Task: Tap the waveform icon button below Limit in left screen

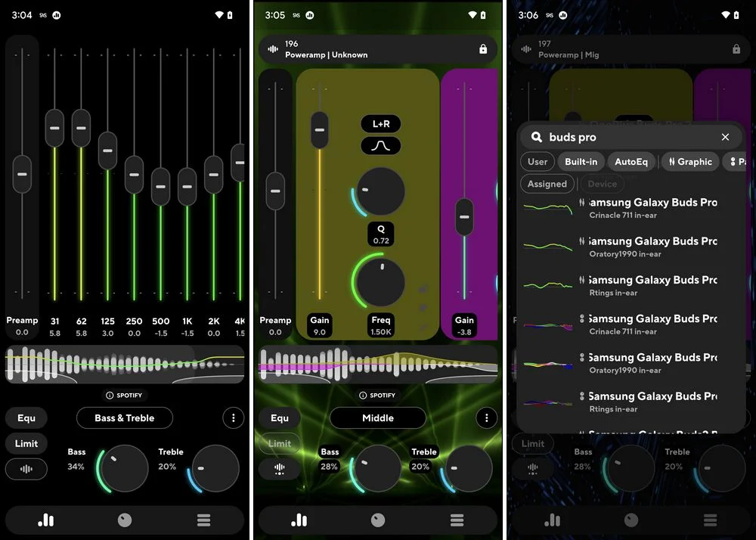Action: coord(26,469)
